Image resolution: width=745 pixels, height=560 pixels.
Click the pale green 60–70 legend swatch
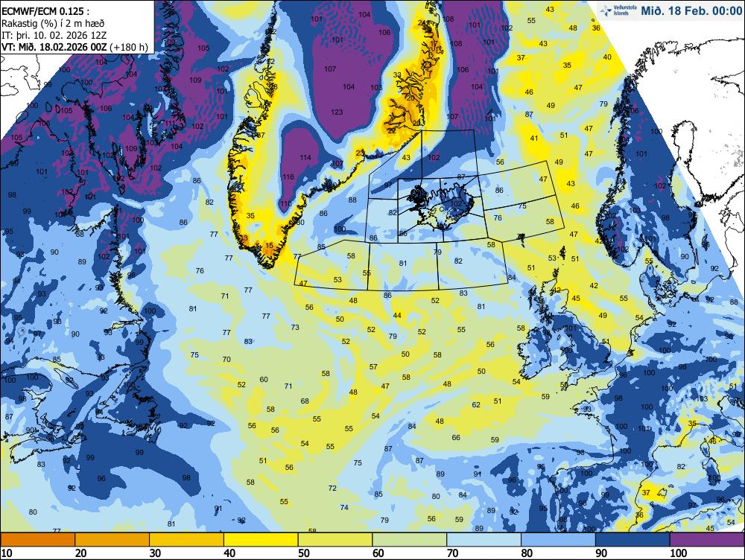click(x=410, y=540)
